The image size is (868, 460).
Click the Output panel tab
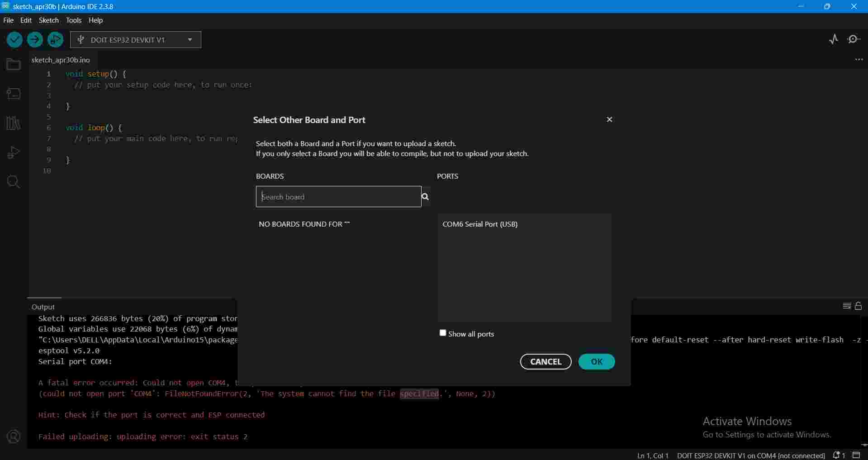coord(43,307)
